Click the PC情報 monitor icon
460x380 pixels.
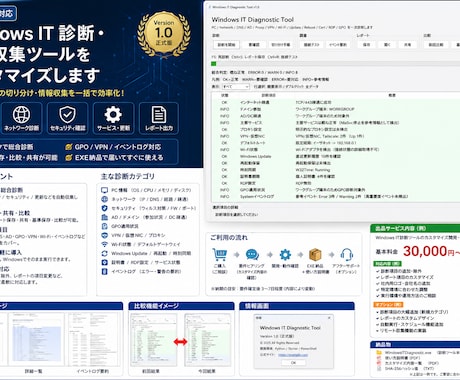[104, 190]
